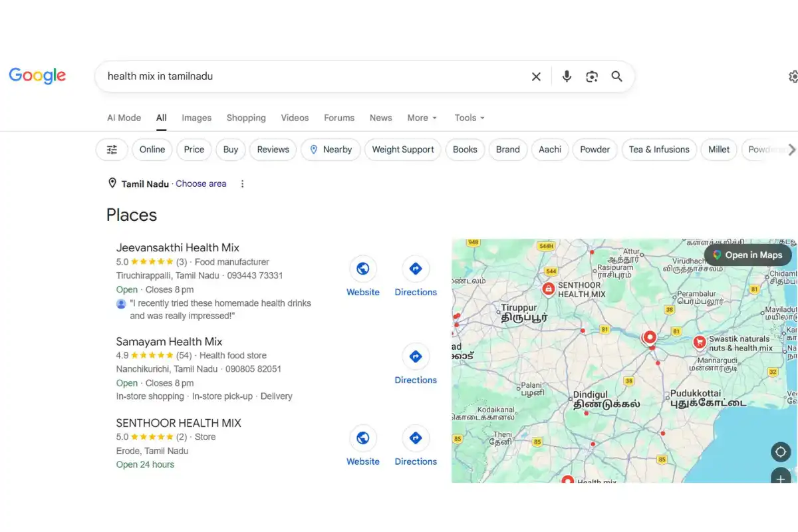Image resolution: width=798 pixels, height=532 pixels.
Task: Open SENTHOOR HEALTH MIX listing title
Action: (178, 423)
